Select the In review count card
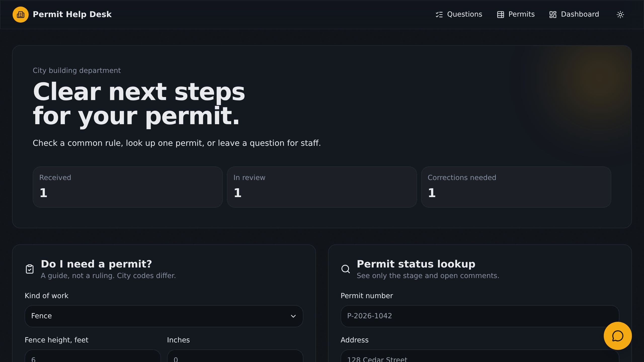This screenshot has height=362, width=644. click(322, 187)
